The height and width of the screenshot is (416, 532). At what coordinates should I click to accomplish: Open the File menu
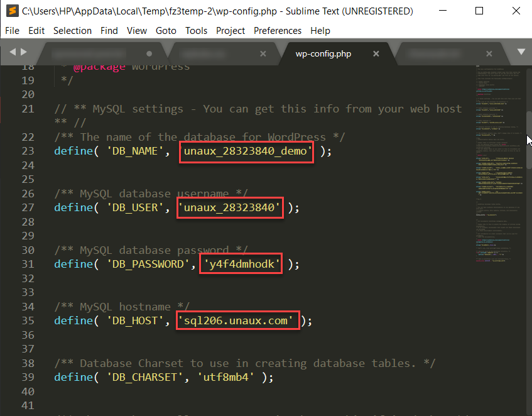coord(12,31)
